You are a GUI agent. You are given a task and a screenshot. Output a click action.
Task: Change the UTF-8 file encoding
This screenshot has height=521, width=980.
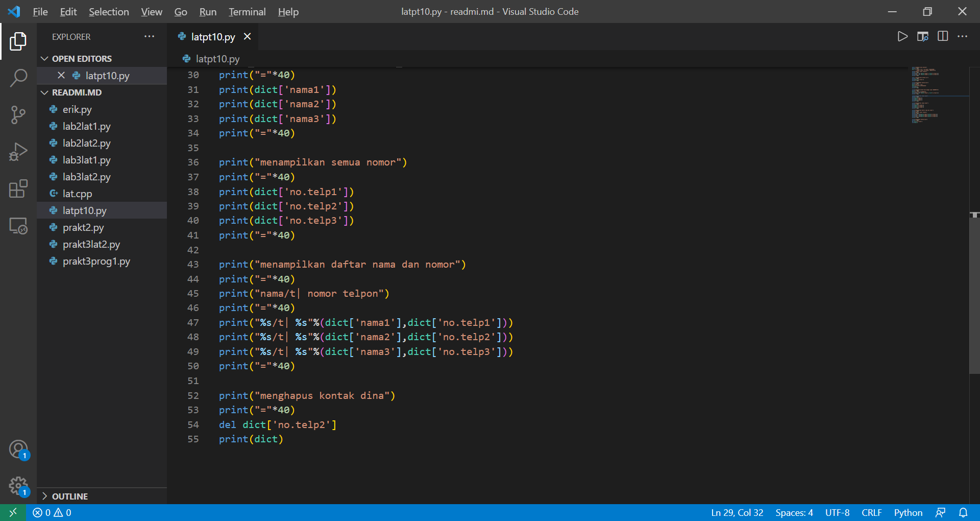click(837, 512)
